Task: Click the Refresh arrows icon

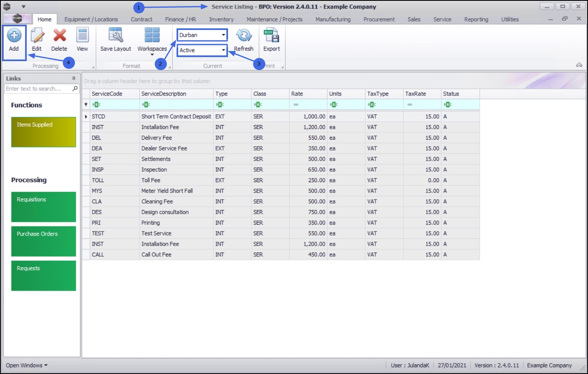Action: [244, 36]
